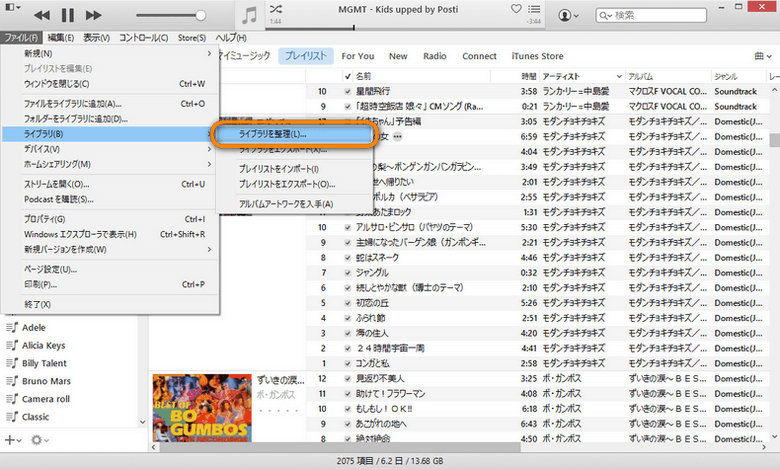Open the Adele playlist
780x469 pixels.
tap(33, 327)
